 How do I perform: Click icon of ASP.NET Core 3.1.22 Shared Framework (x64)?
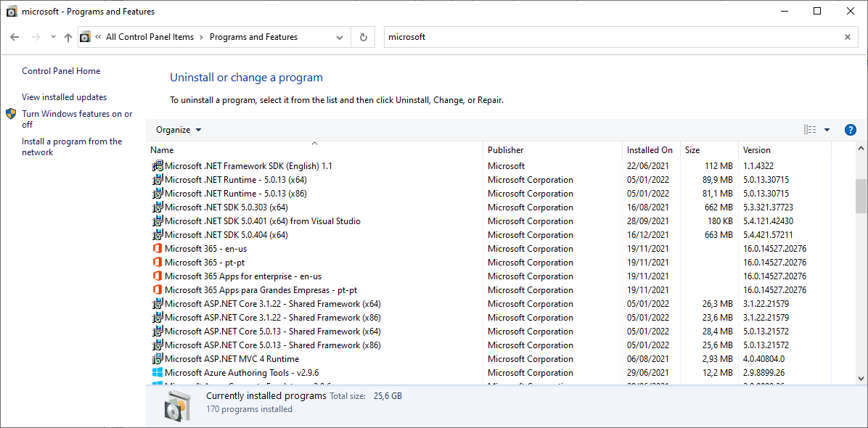click(x=157, y=303)
